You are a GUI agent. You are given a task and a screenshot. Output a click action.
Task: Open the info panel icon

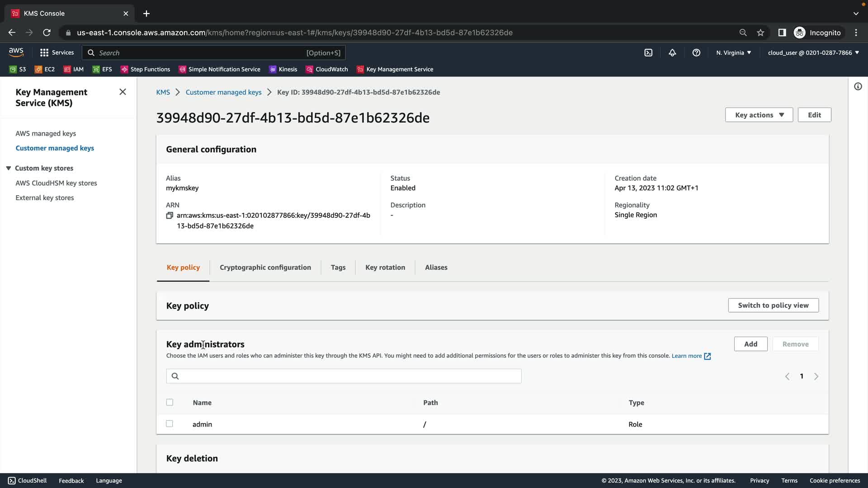858,86
